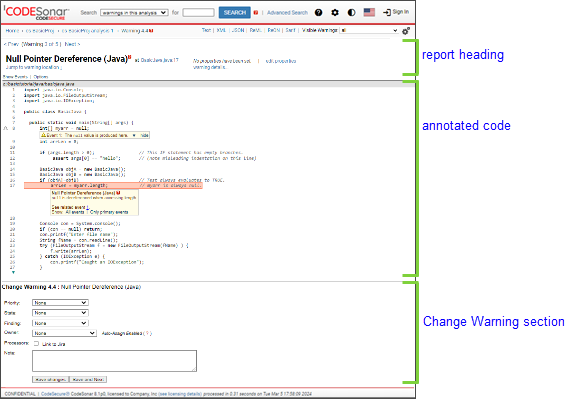Go to Home breadcrumb

[x=12, y=31]
